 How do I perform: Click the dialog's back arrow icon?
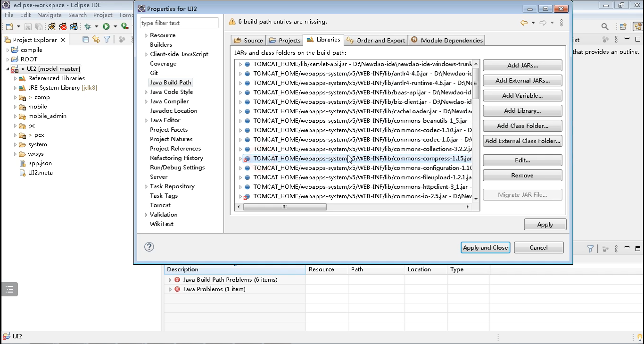point(524,23)
